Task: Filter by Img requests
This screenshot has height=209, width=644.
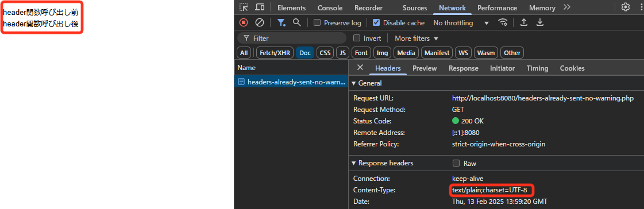Action: [383, 53]
